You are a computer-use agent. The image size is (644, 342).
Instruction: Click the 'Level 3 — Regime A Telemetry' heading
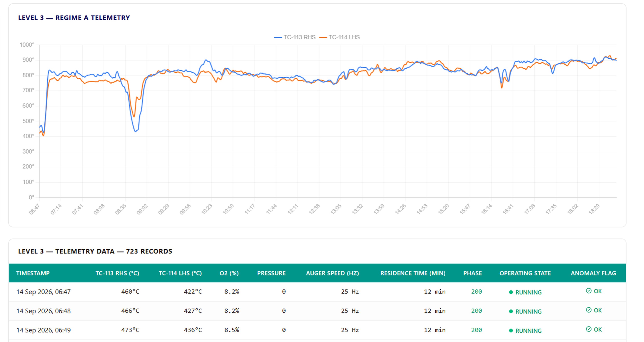tap(74, 18)
